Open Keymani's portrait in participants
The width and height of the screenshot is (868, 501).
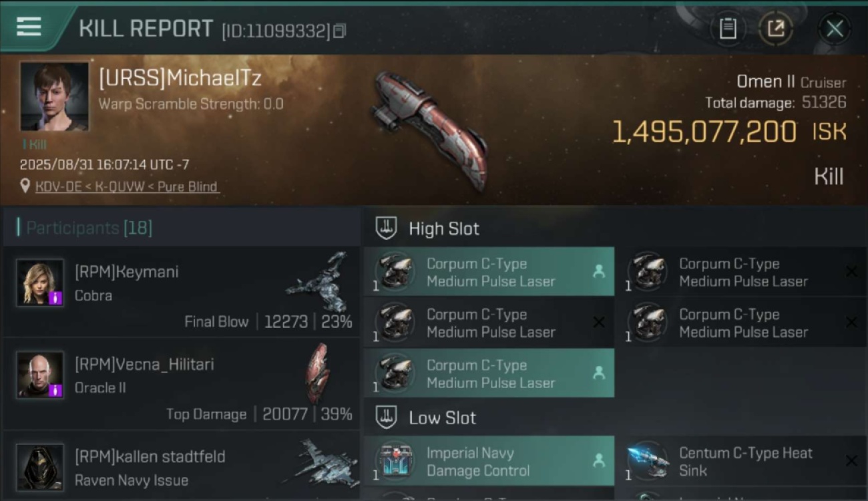pos(40,283)
